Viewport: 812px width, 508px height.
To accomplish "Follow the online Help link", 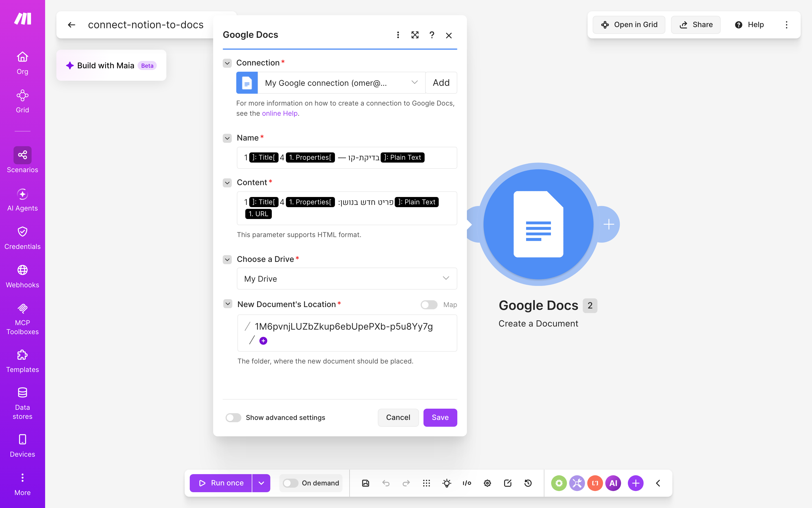I will (279, 113).
